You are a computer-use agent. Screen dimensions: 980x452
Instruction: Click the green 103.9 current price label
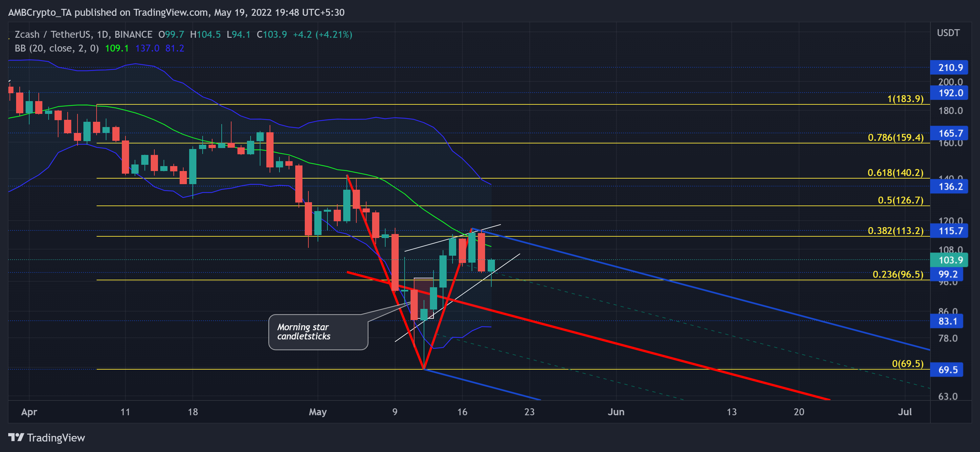(x=949, y=260)
